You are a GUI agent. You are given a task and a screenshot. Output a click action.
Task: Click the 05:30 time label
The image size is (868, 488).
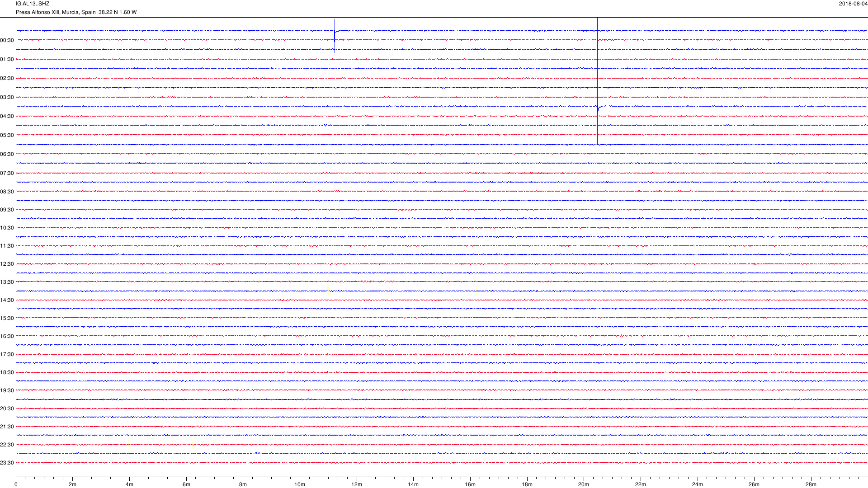[7, 135]
